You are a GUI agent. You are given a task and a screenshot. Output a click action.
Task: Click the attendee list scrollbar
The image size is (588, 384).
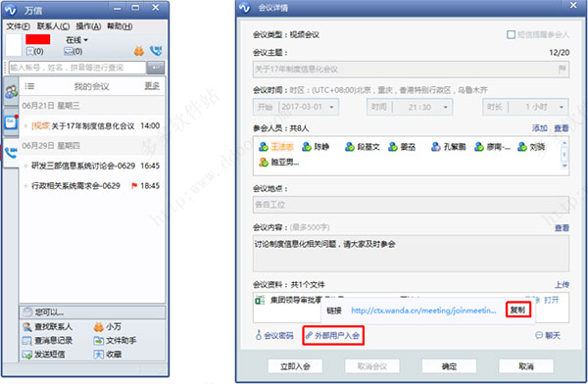click(x=564, y=154)
